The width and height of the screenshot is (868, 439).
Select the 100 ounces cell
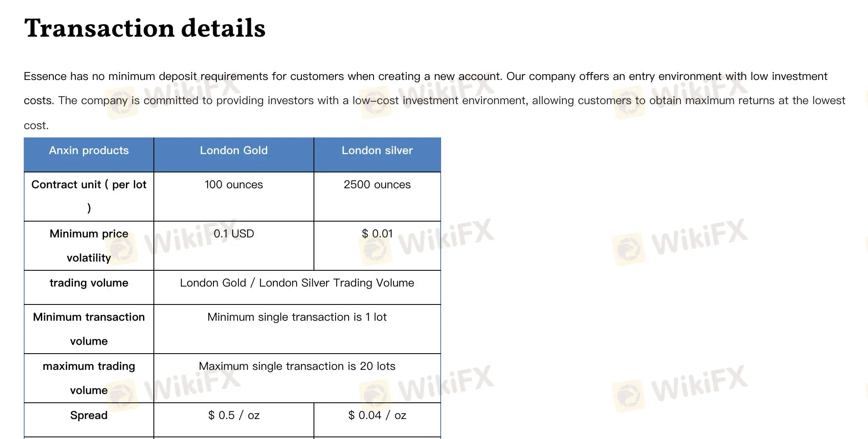[234, 197]
